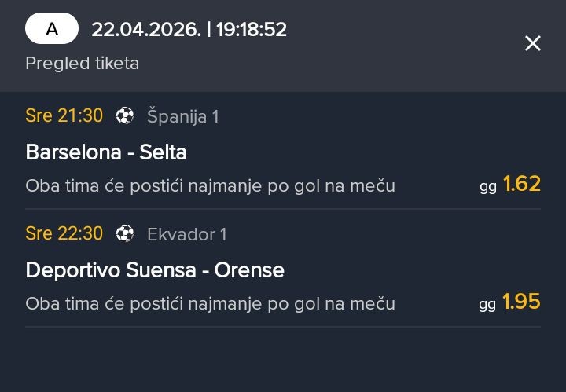This screenshot has height=392, width=566.
Task: Select the bet description under Deportivo Suensa - Orense
Action: (x=210, y=303)
